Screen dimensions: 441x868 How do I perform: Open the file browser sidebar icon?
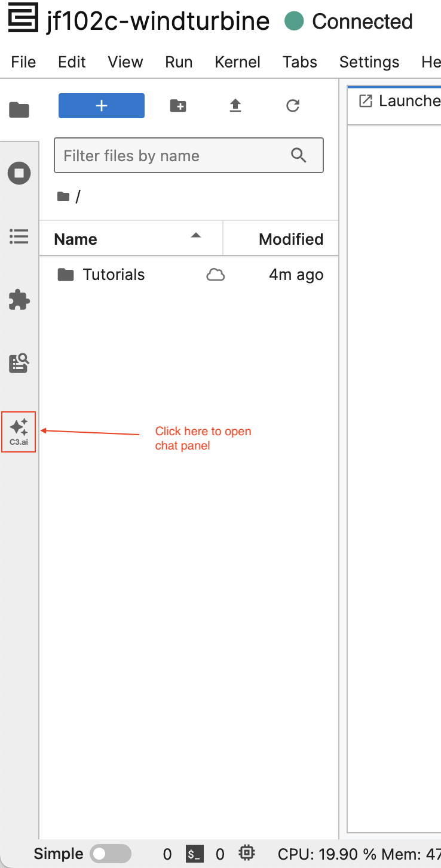19,110
